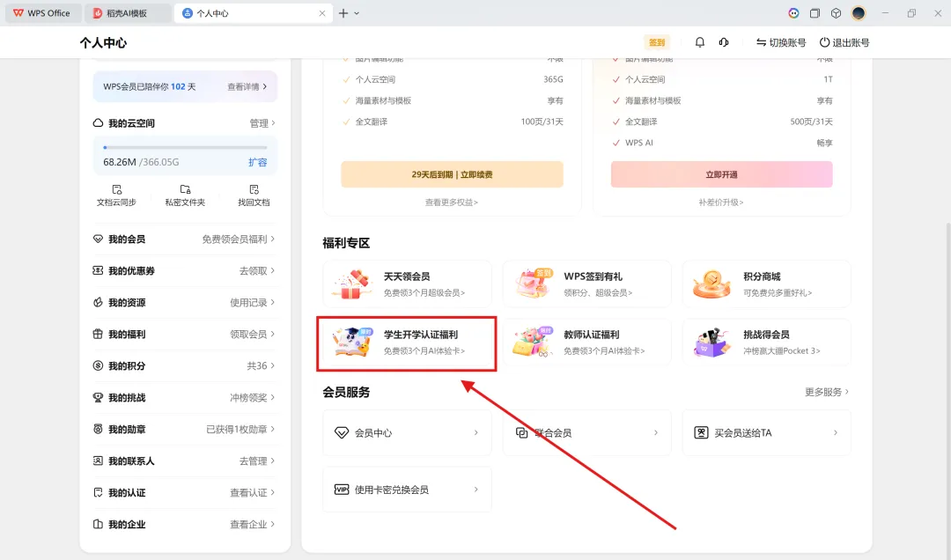Open 私密文件夹 icon

pos(185,189)
